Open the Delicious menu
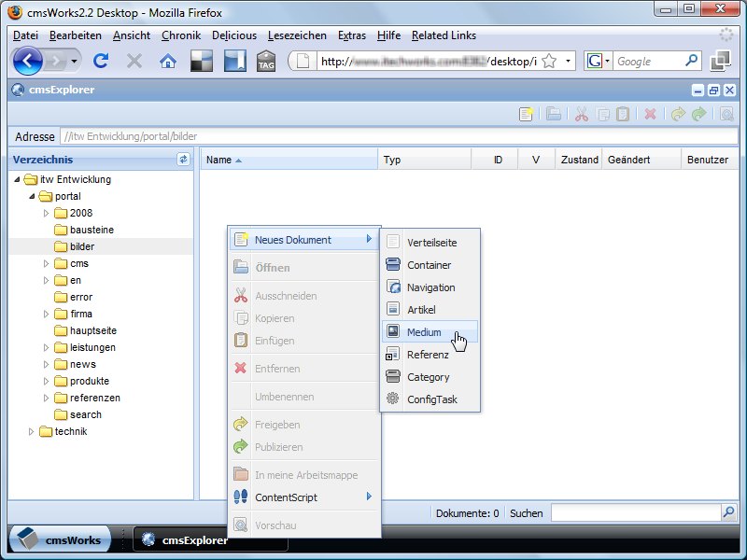 point(234,35)
